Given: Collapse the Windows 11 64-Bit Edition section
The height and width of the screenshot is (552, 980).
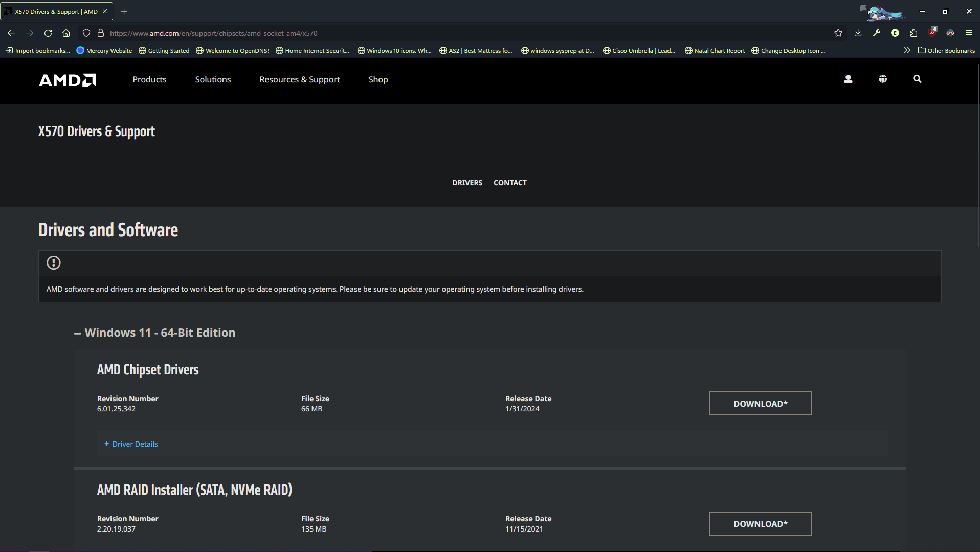Looking at the screenshot, I should pyautogui.click(x=155, y=333).
